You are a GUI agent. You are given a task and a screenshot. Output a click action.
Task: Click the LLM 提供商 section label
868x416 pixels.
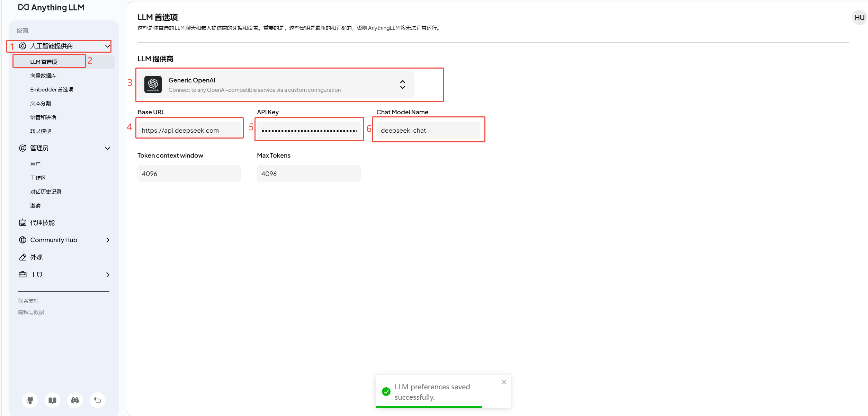pos(155,59)
